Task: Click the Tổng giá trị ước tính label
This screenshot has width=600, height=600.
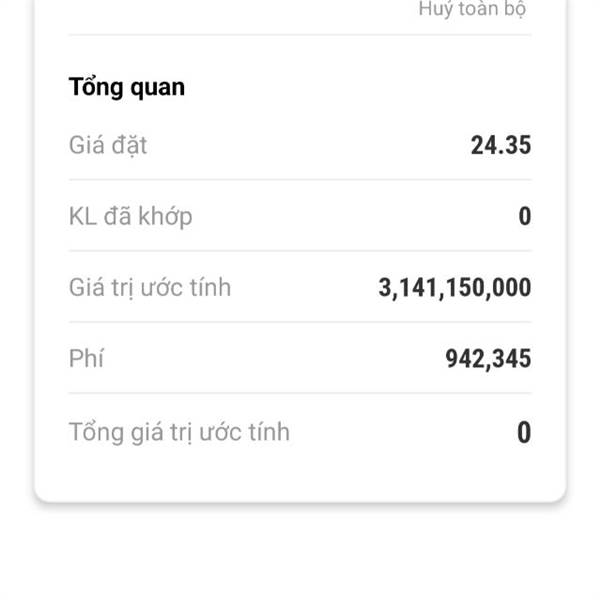Action: coord(179,432)
